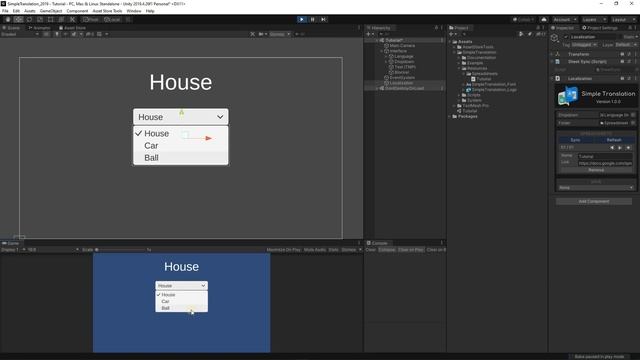Collapse the Assets folder in Project
Viewport: 640px width, 360px height.
tap(451, 42)
